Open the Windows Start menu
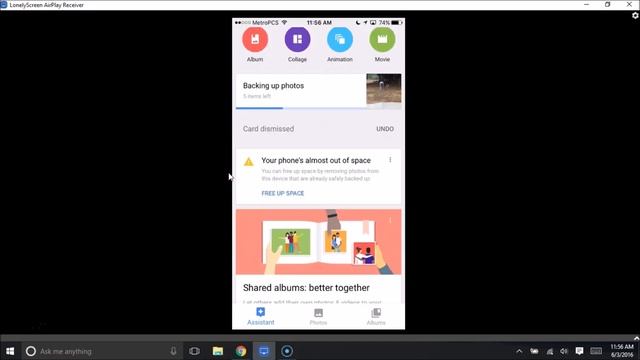The height and width of the screenshot is (360, 640). click(10, 351)
